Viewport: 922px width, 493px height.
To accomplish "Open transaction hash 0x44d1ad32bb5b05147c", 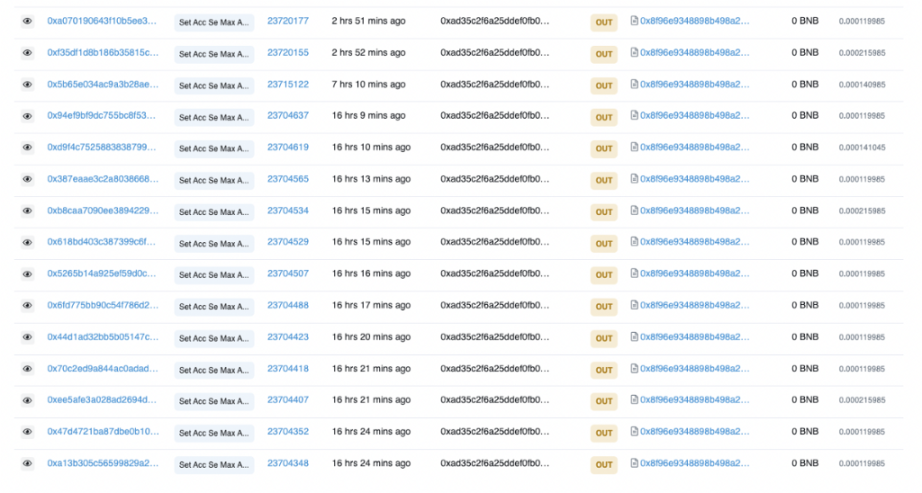I will point(102,337).
